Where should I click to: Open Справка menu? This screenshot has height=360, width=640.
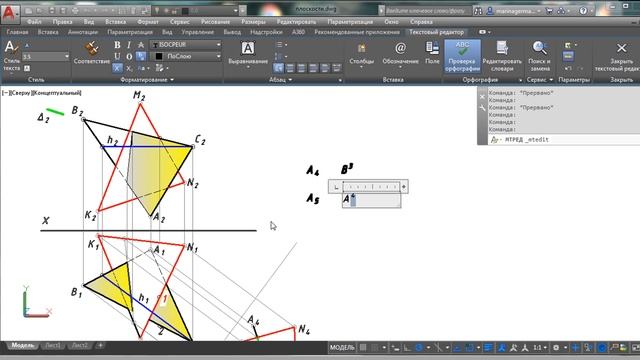pos(421,22)
